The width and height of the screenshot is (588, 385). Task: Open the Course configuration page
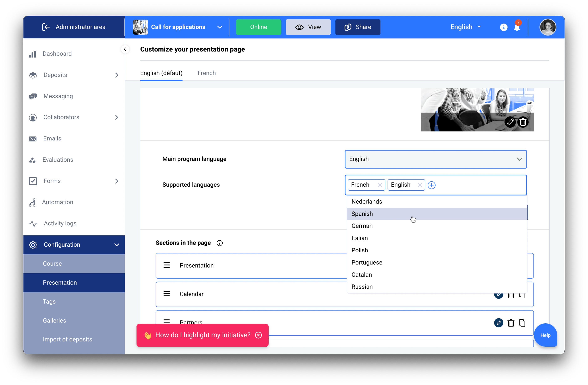pos(74,264)
